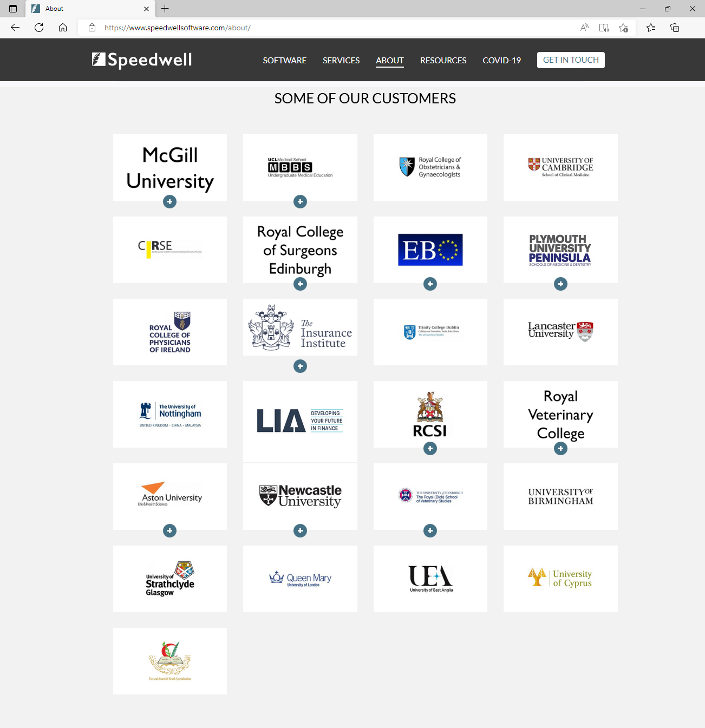Open a new browser tab

pos(165,9)
